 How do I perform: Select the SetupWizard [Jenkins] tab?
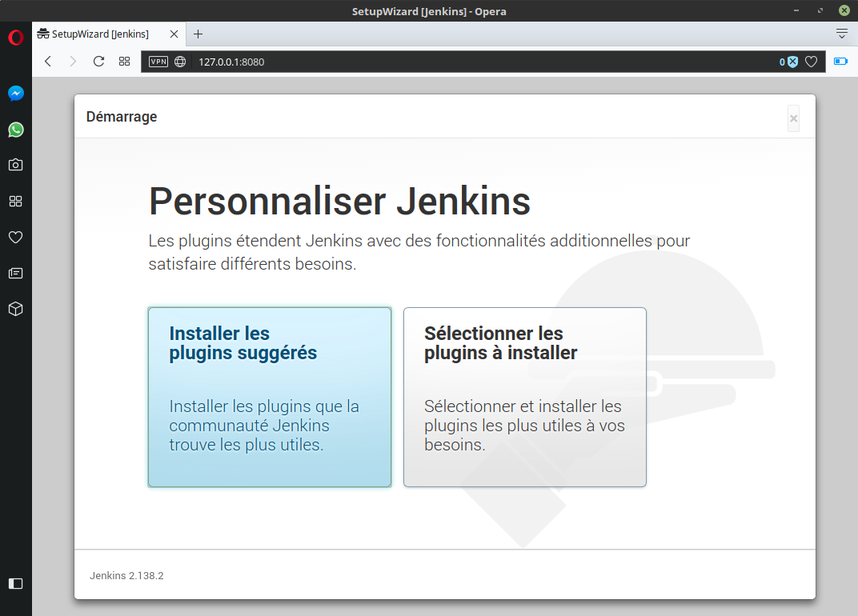(x=100, y=34)
